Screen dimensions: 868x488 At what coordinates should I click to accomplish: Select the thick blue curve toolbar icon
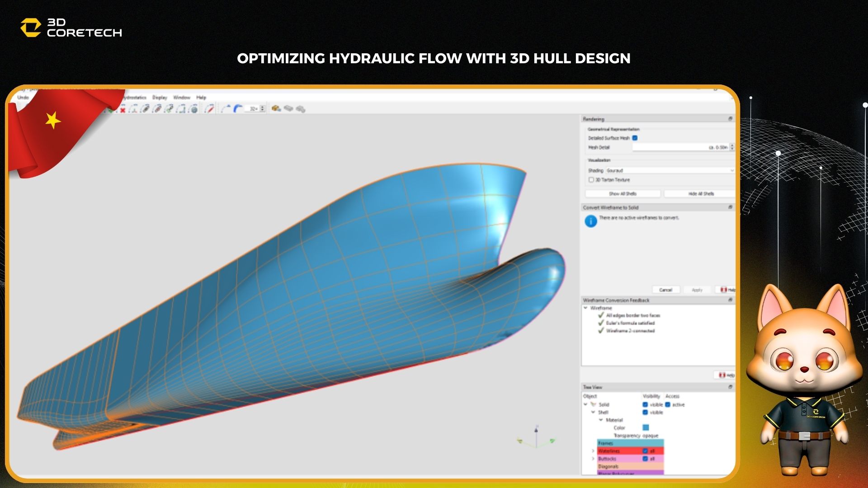point(238,109)
